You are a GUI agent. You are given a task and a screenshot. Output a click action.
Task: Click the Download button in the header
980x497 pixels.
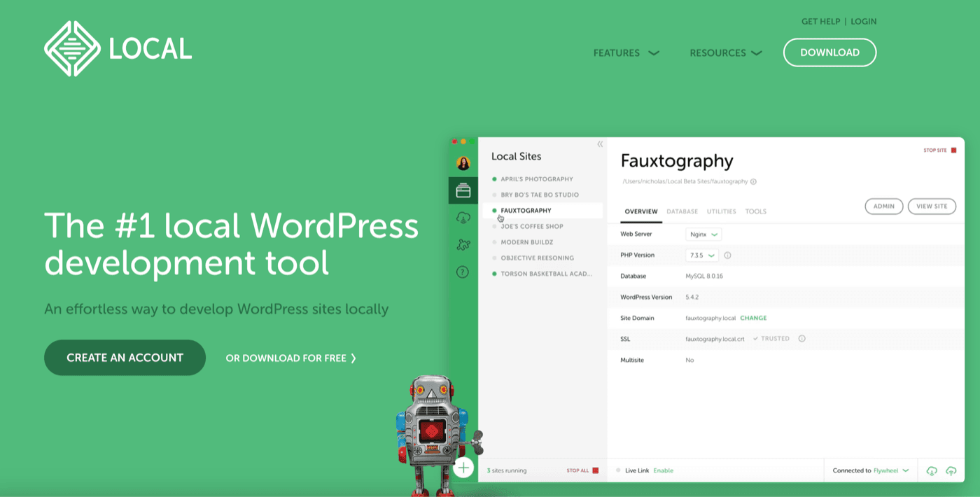pyautogui.click(x=829, y=52)
